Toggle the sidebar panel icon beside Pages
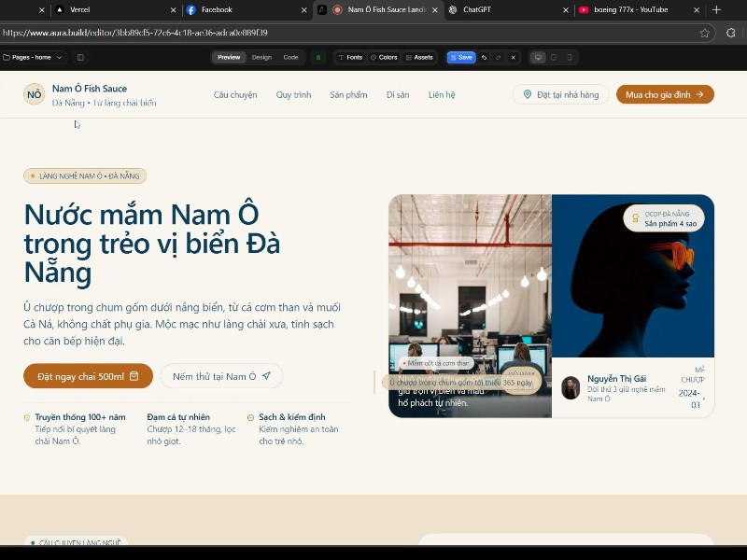 click(x=80, y=57)
